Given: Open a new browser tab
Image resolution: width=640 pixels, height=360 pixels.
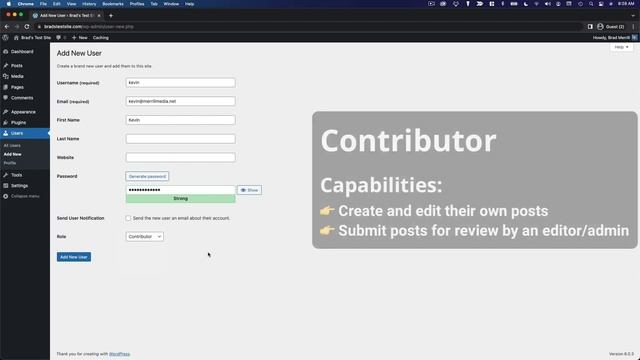Looking at the screenshot, I should (111, 16).
